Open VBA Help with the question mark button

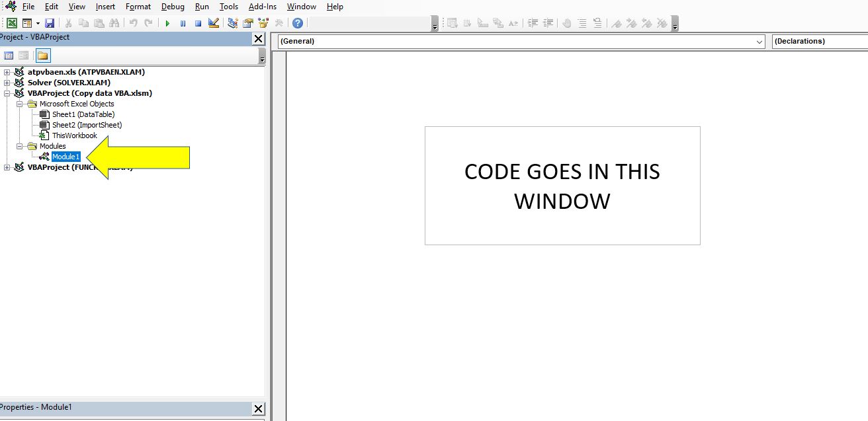297,22
